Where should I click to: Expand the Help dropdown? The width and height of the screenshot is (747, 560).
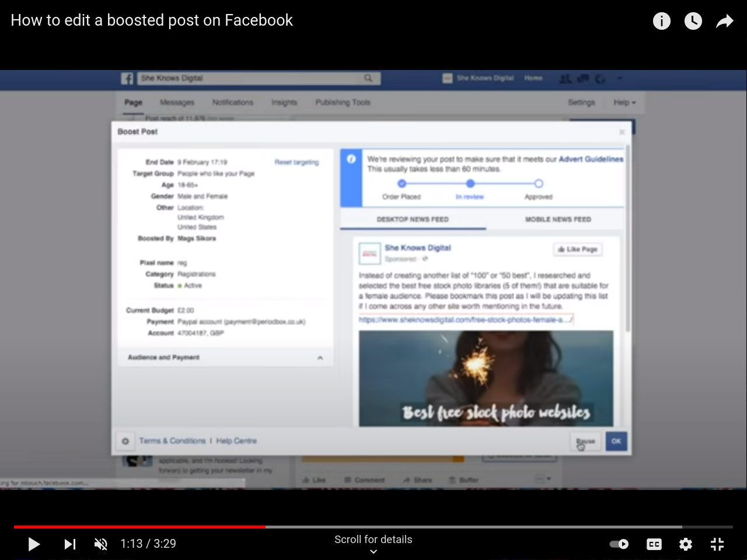(x=624, y=103)
